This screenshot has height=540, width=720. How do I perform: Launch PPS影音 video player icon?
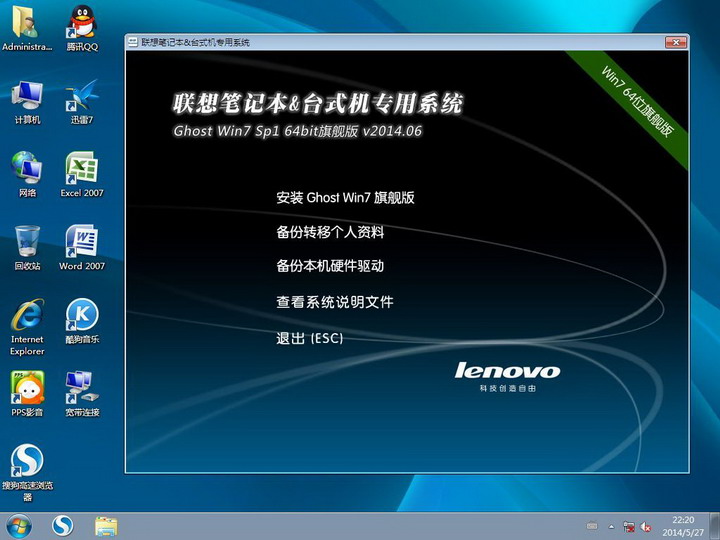27,389
